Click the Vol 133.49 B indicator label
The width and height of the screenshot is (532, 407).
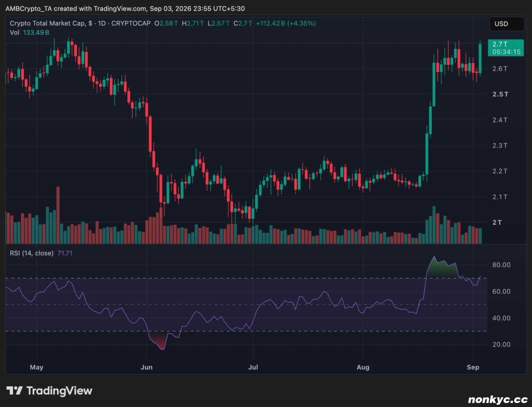29,32
